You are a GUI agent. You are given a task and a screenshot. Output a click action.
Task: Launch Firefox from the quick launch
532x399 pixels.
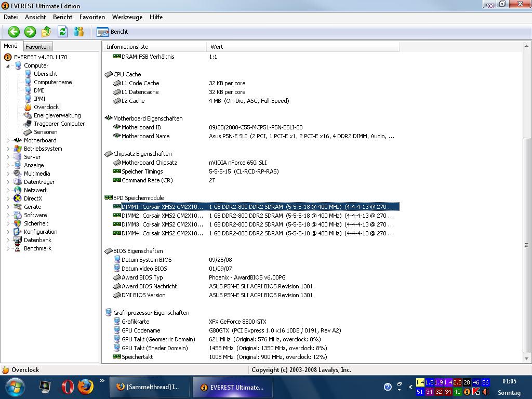pyautogui.click(x=86, y=387)
